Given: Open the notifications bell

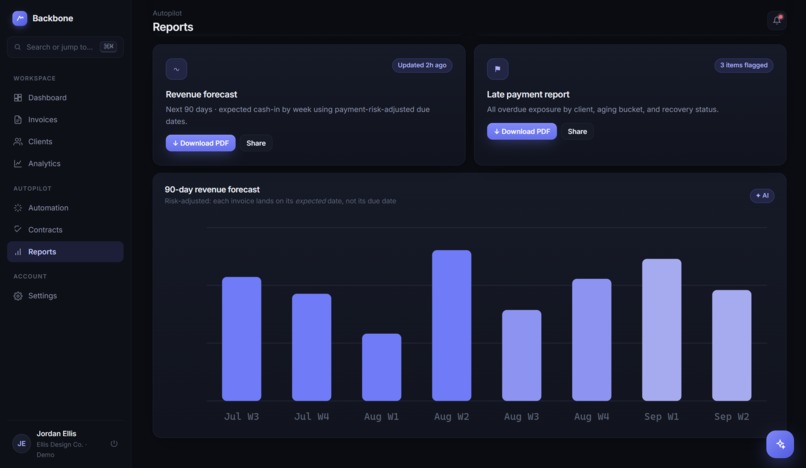Looking at the screenshot, I should click(x=777, y=21).
